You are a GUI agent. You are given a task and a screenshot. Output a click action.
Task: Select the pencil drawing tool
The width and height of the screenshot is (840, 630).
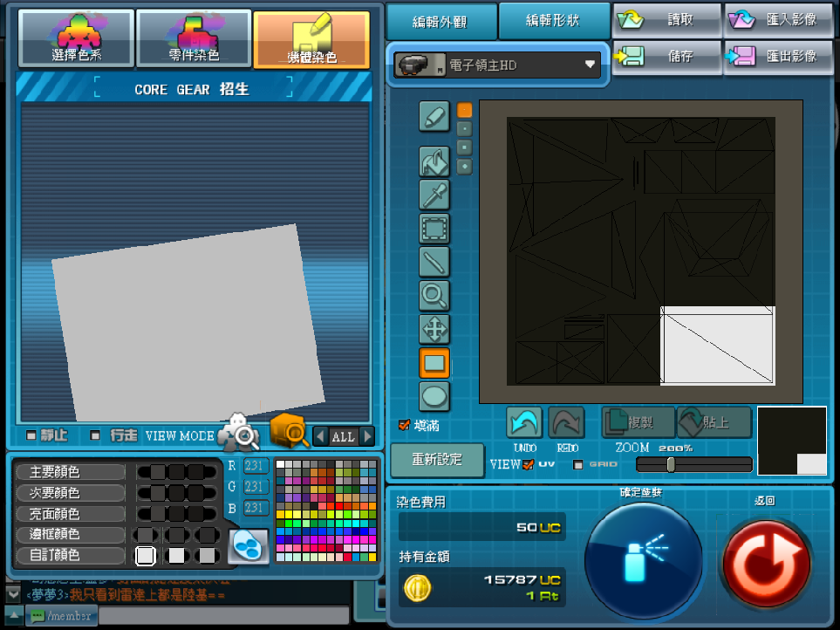pos(434,116)
